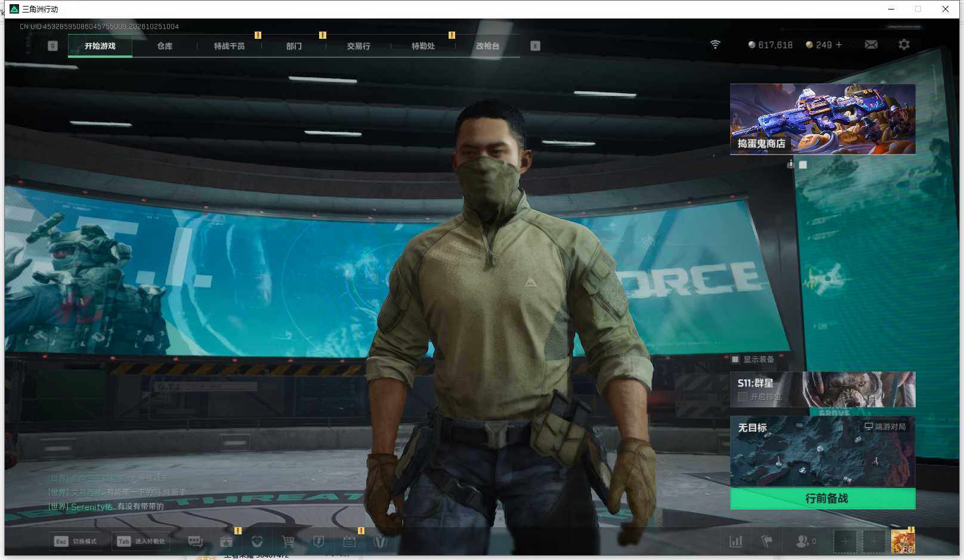Open the flag icon in bottom bar
This screenshot has height=560, width=964.
(x=767, y=542)
